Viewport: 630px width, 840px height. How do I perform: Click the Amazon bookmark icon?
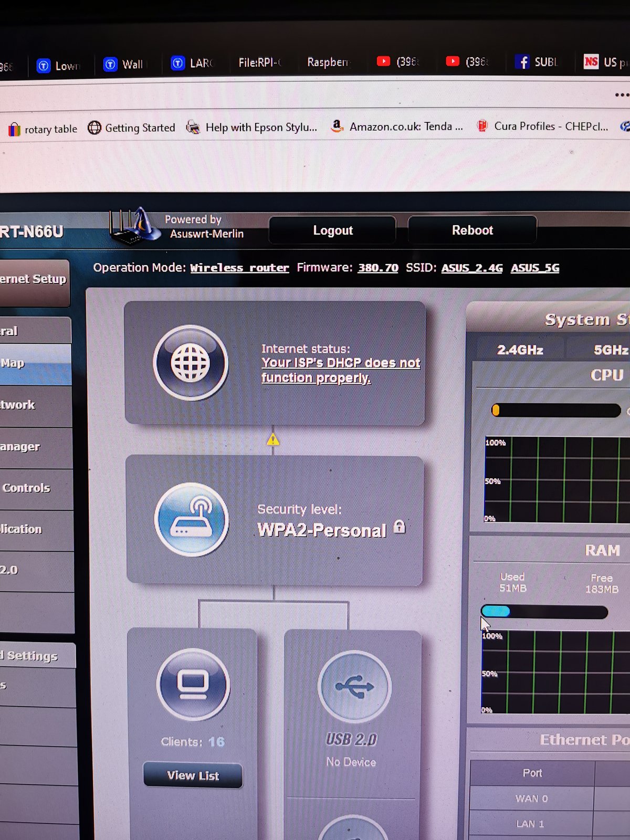point(337,126)
